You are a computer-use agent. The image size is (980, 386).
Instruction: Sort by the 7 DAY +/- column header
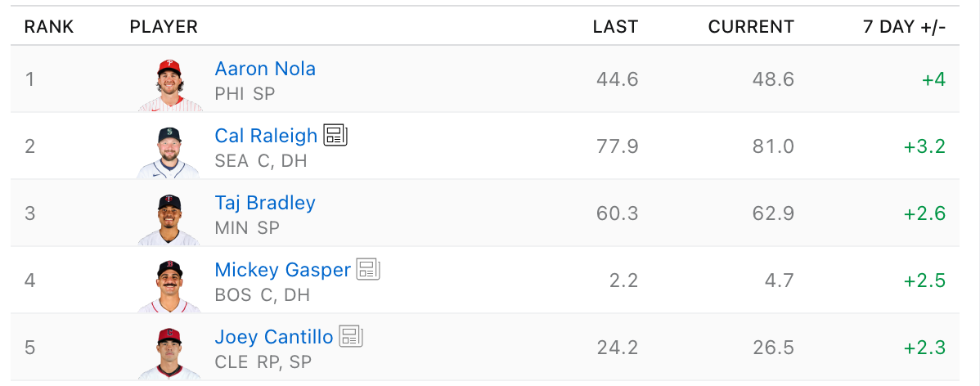pos(905,27)
